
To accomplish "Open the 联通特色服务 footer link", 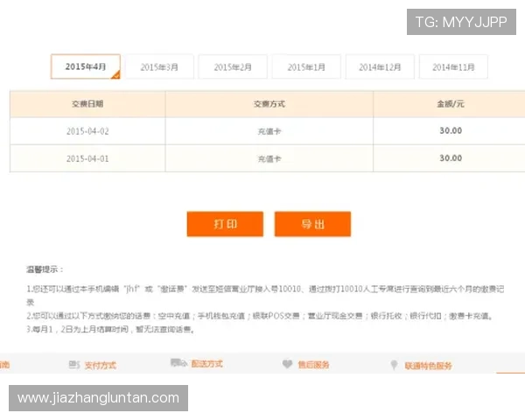I will (428, 366).
